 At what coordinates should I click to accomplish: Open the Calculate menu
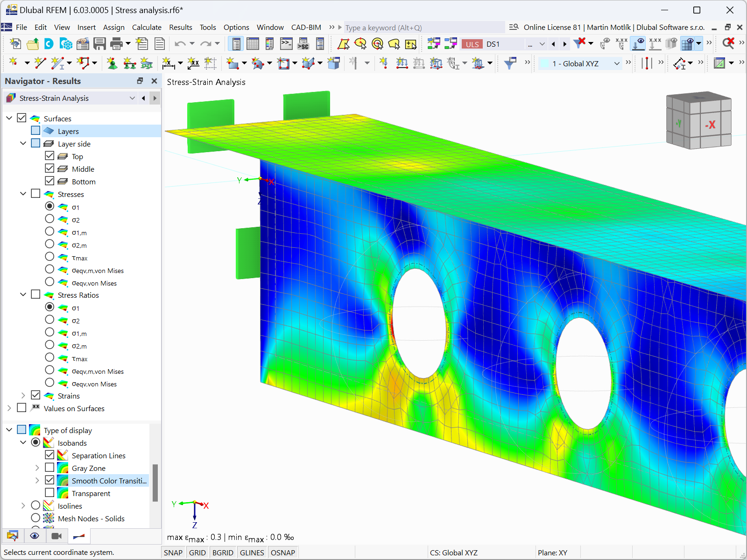[147, 27]
